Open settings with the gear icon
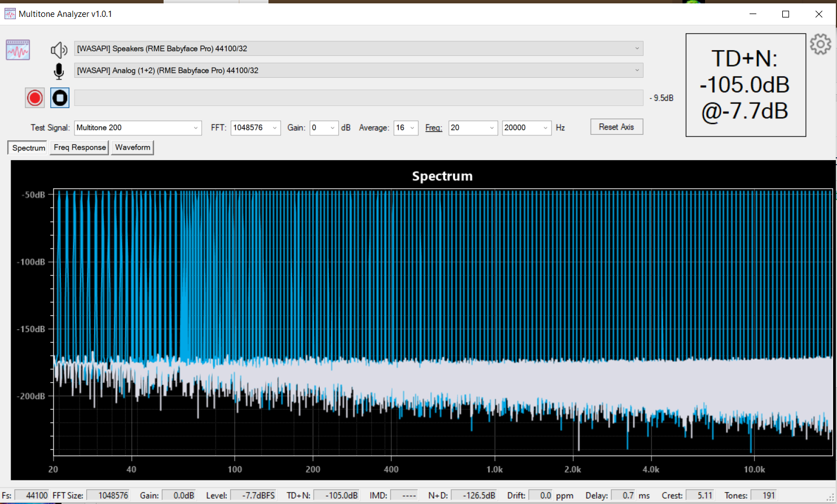837x504 pixels. 821,44
